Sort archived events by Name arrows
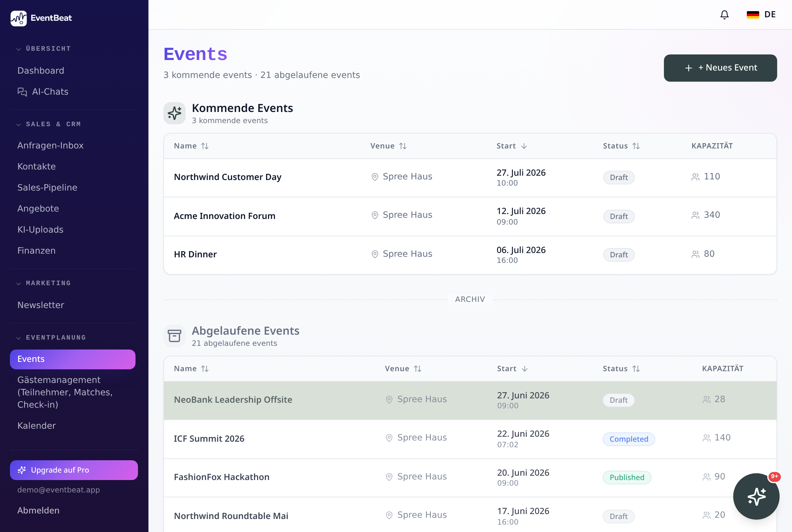The height and width of the screenshot is (532, 792). tap(204, 369)
